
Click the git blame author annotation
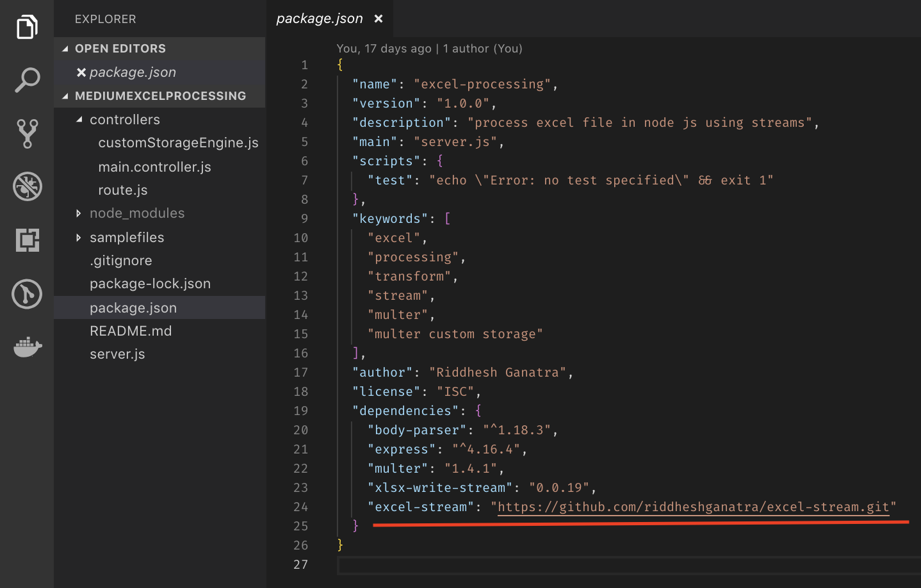coord(429,49)
